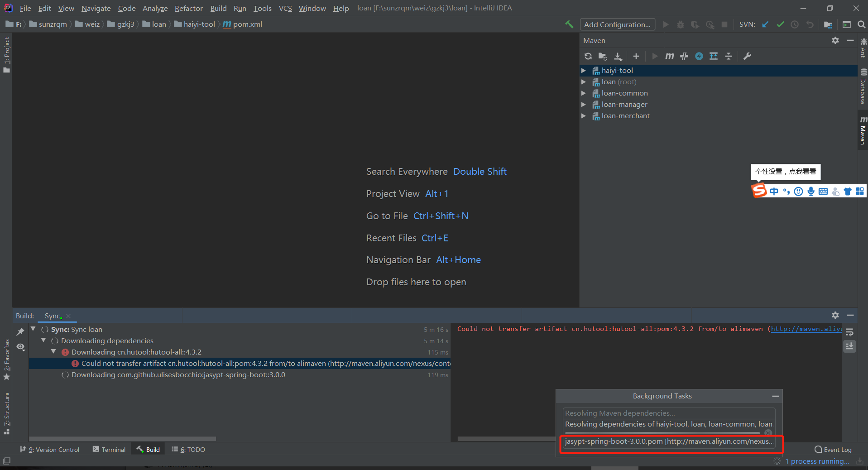868x470 pixels.
Task: Add Maven Projects plus icon
Action: pyautogui.click(x=636, y=56)
